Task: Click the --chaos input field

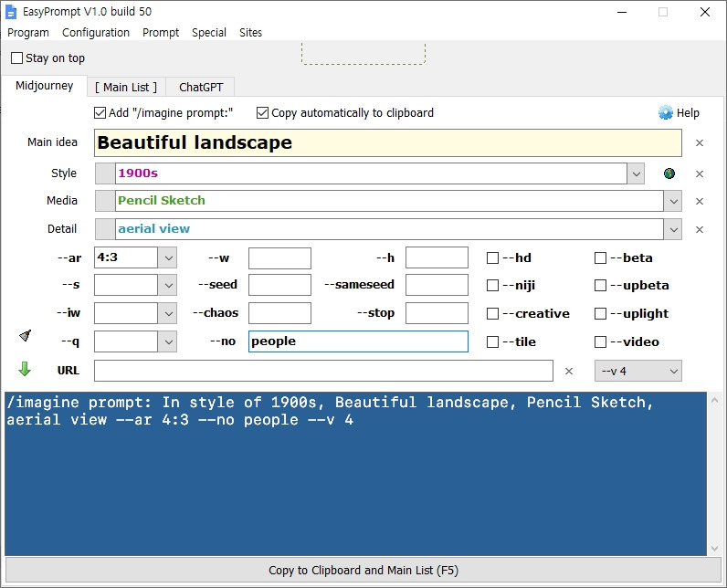Action: click(x=279, y=313)
